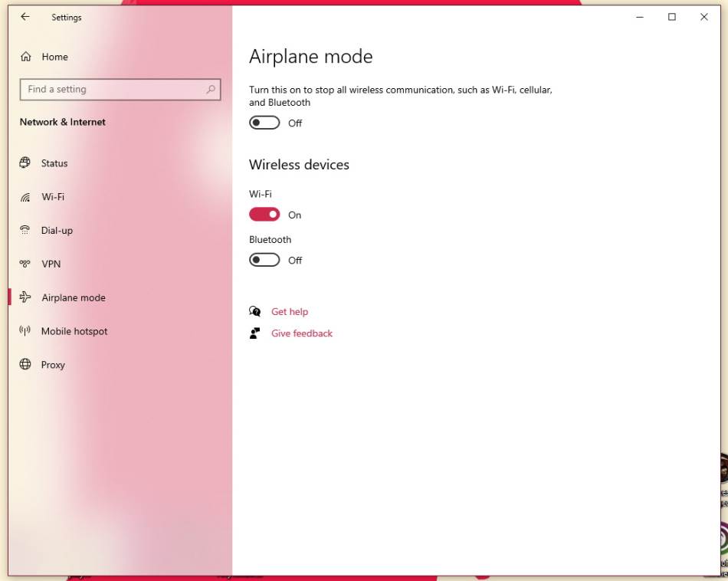Image resolution: width=728 pixels, height=581 pixels.
Task: Click the Proxy globe icon
Action: (25, 365)
